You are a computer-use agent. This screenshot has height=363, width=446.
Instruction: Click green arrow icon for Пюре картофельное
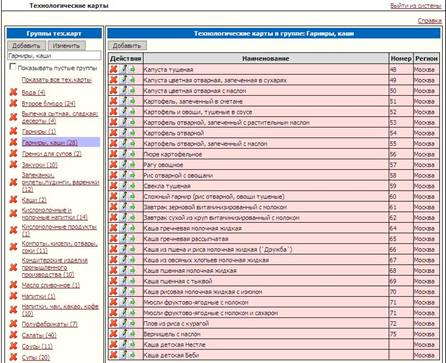point(132,154)
